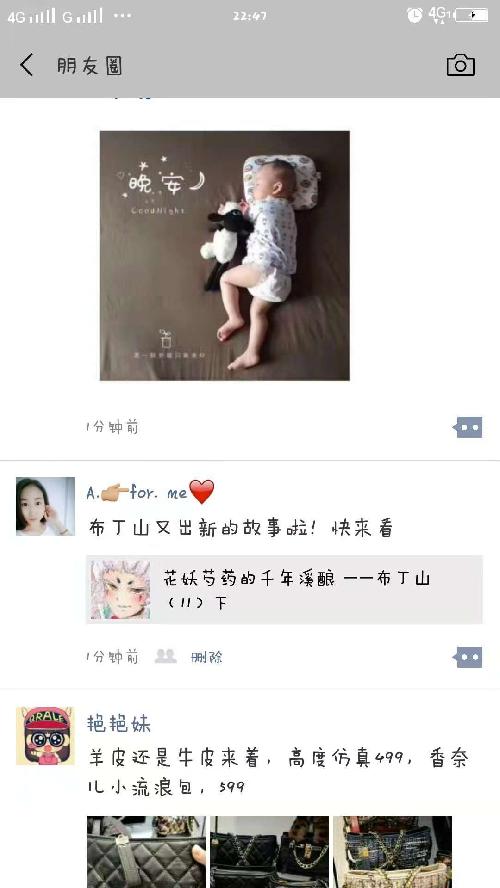The height and width of the screenshot is (888, 500).
Task: Open the camera icon to post
Action: 460,65
